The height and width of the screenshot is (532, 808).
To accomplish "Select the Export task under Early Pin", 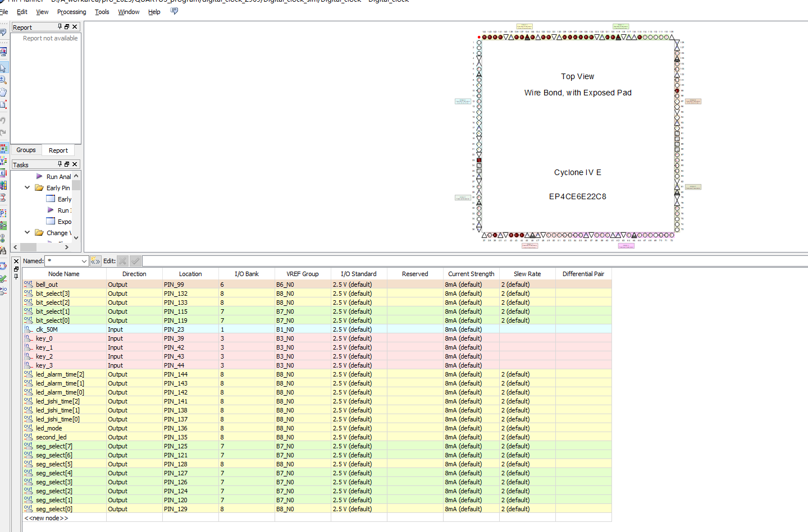I will coord(65,222).
